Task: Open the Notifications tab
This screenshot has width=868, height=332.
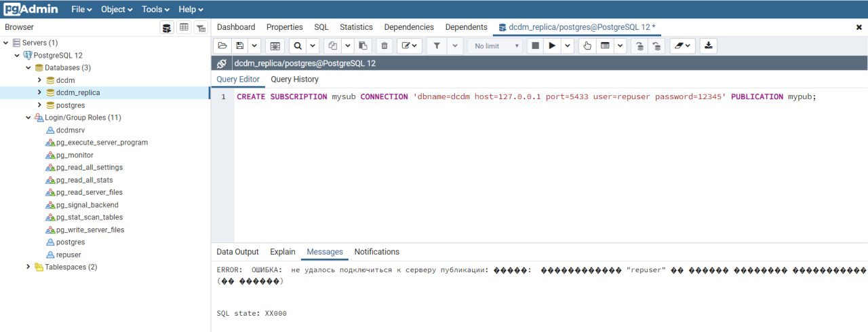Action: pos(377,252)
